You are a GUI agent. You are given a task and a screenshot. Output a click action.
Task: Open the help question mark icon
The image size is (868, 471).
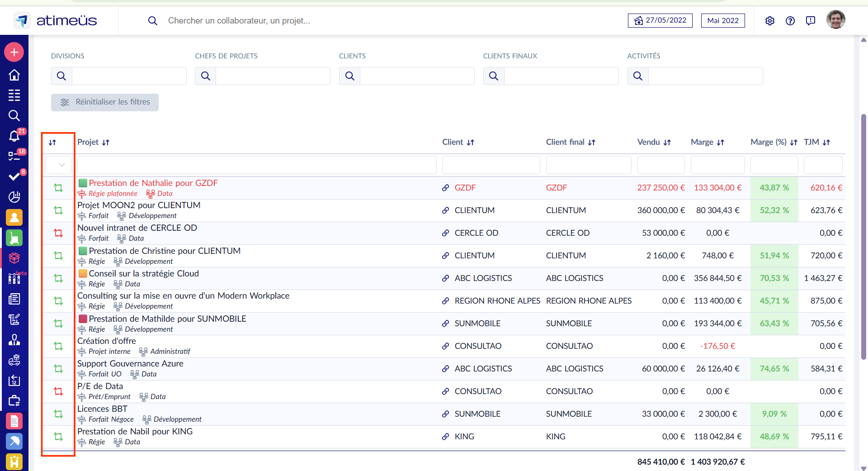pos(790,21)
